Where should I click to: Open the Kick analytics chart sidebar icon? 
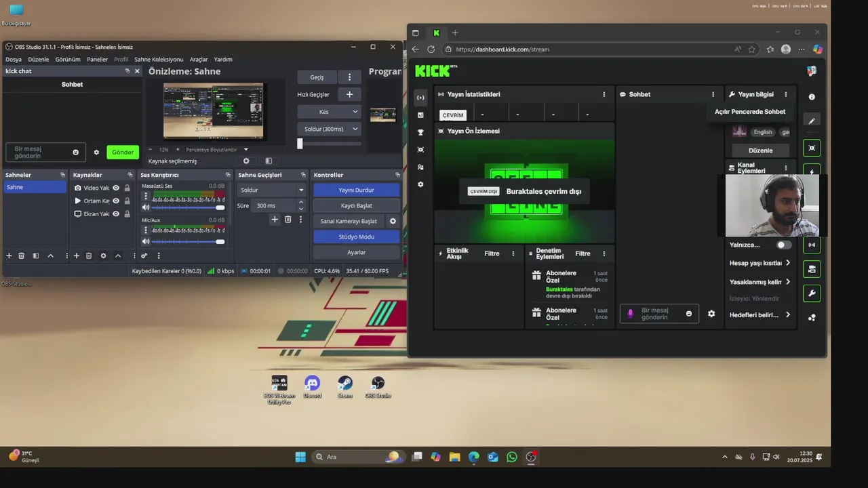click(420, 115)
